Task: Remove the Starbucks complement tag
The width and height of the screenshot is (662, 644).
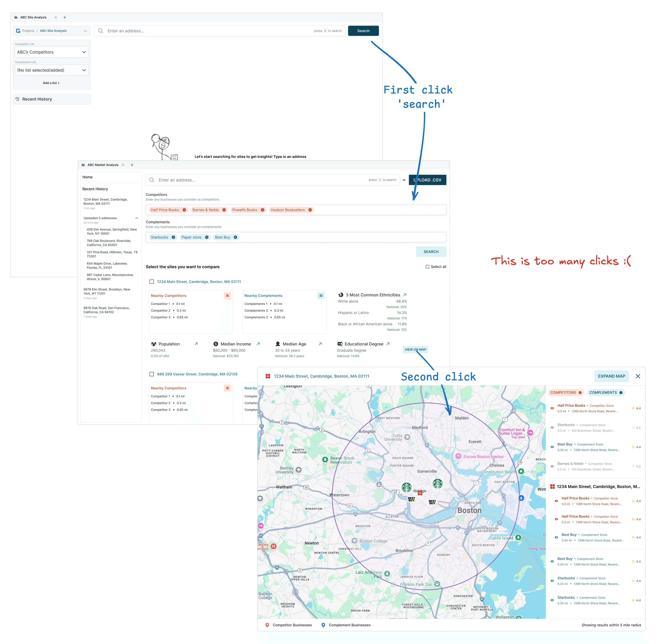Action: tap(173, 237)
